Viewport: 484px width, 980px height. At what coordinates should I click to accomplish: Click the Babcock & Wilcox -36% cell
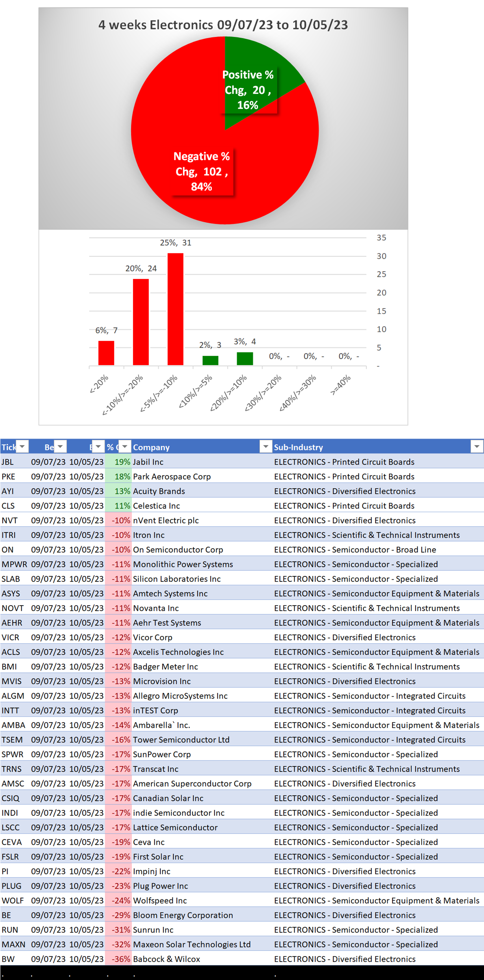click(x=121, y=959)
